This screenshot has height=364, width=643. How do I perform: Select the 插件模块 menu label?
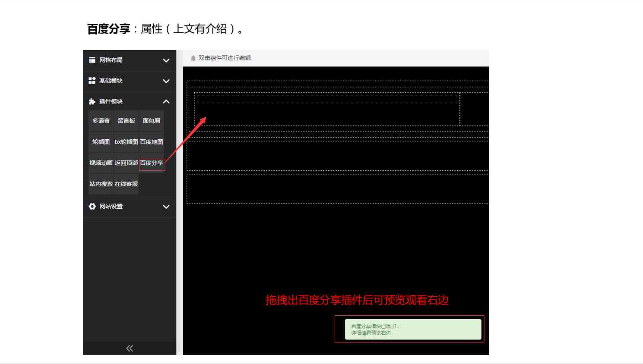[x=111, y=101]
